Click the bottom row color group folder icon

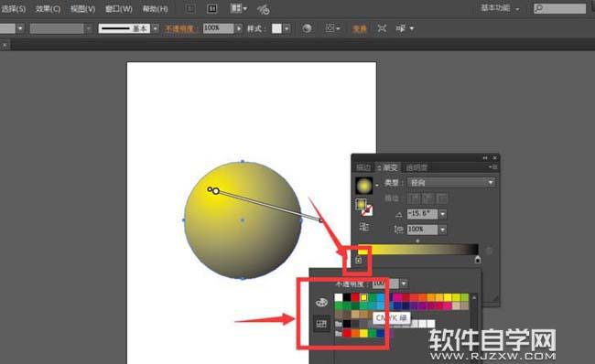tap(339, 333)
